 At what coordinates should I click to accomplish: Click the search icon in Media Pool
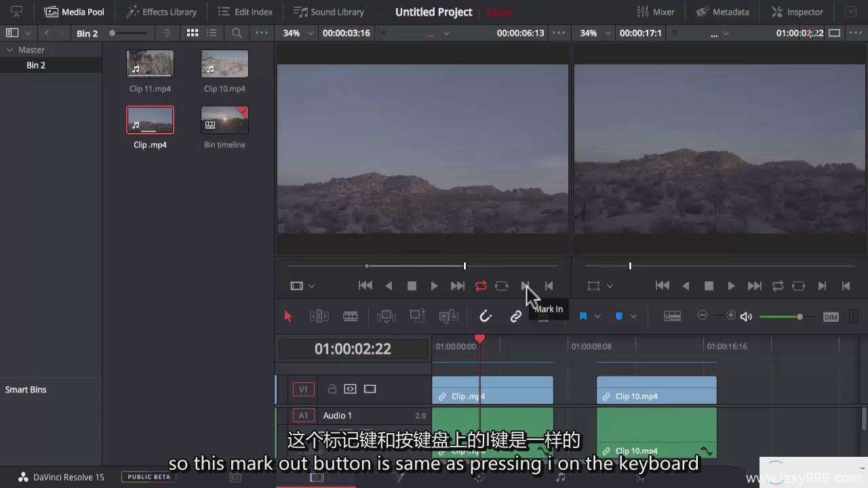tap(237, 33)
